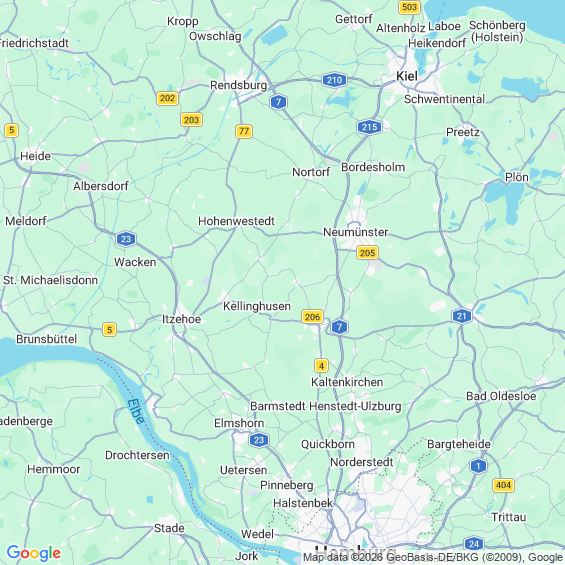Select the Rendsburg town label

[239, 85]
